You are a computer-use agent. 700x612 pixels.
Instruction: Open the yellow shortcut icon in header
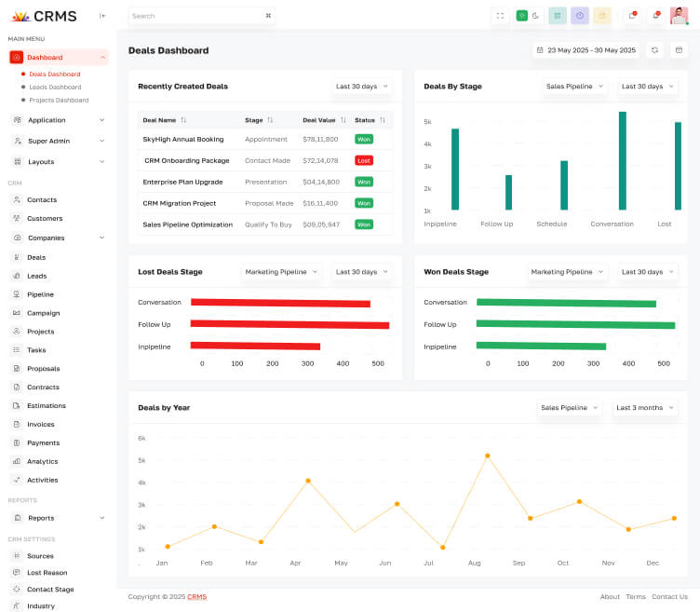[x=601, y=16]
